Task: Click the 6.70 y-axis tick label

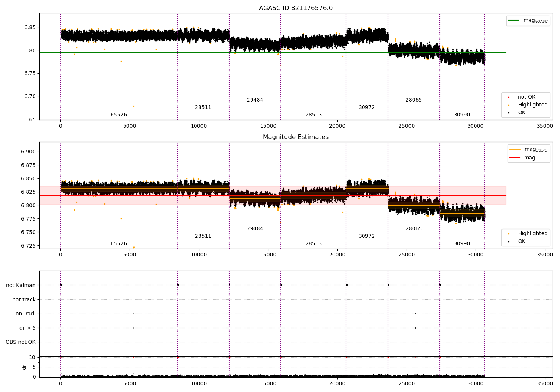Action: pyautogui.click(x=31, y=97)
